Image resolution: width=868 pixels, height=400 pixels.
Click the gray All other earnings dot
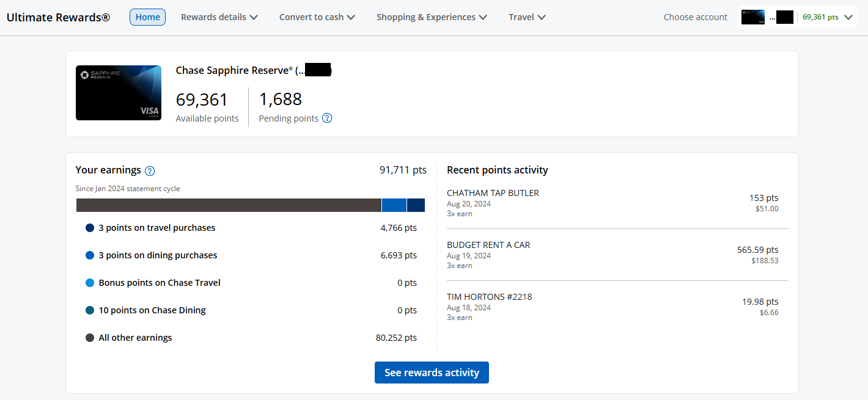pos(90,338)
